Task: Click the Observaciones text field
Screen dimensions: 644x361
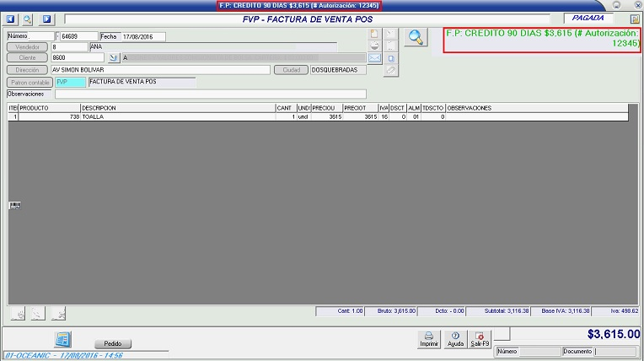Action: tap(211, 94)
